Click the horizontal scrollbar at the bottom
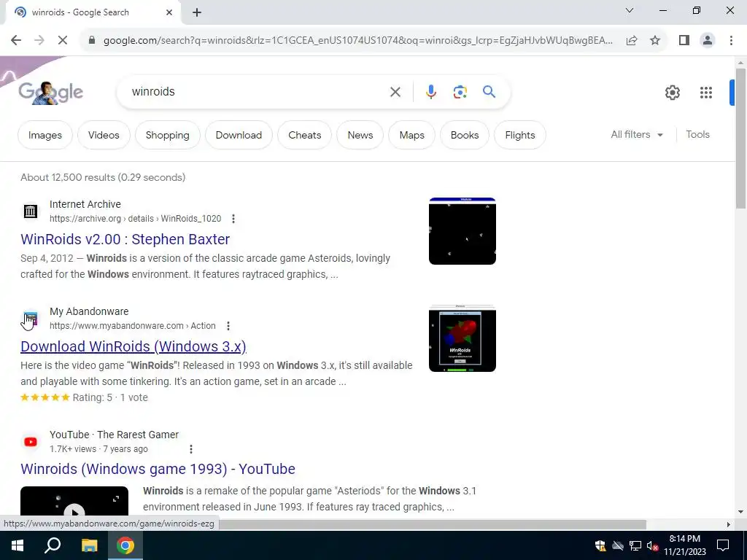747x560 pixels. [x=433, y=524]
